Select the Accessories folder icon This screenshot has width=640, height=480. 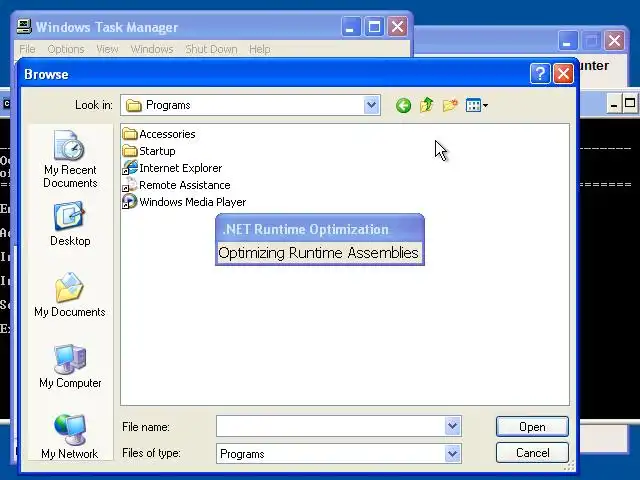(x=130, y=134)
